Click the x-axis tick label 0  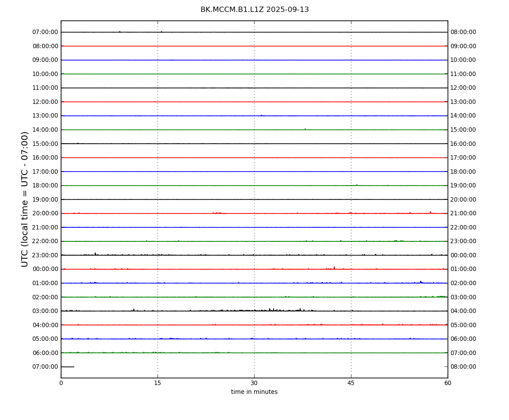click(x=61, y=383)
